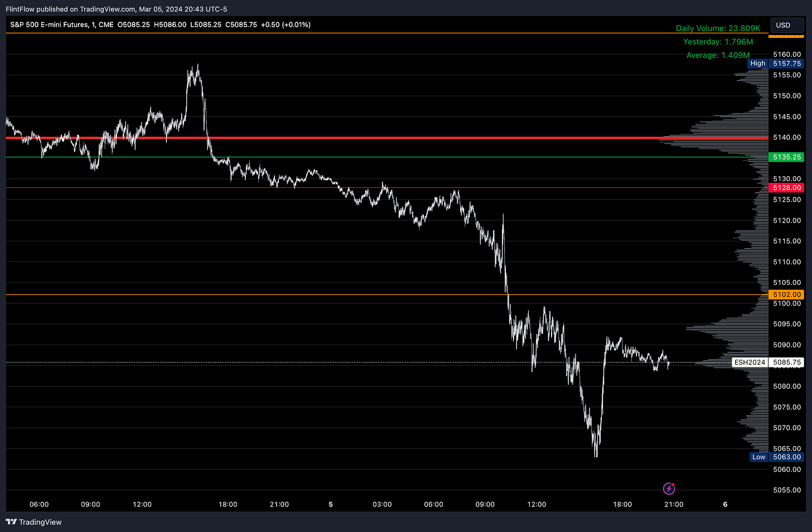The height and width of the screenshot is (532, 812).
Task: Click the 5120.00 price scale label
Action: (787, 220)
